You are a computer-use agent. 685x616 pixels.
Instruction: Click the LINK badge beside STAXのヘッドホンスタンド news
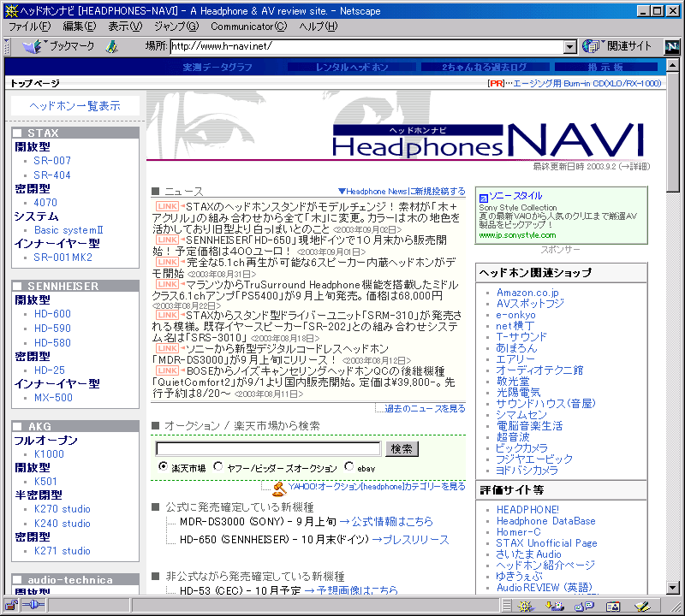(168, 206)
